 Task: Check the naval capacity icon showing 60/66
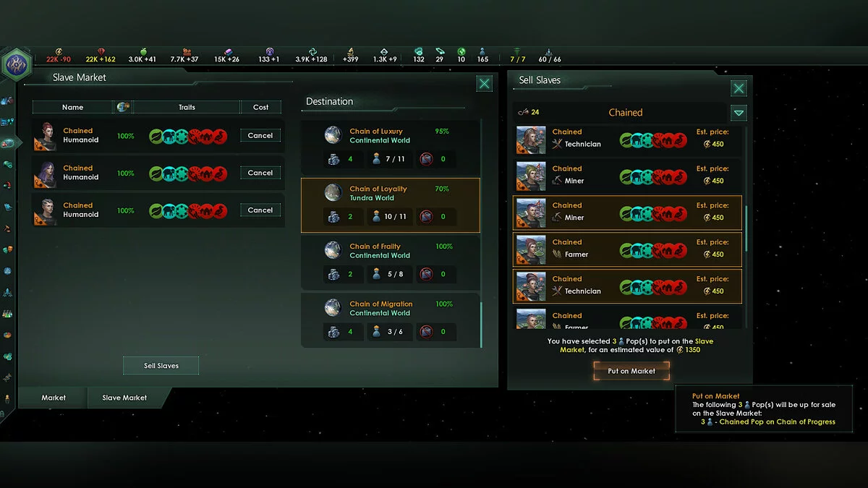(549, 52)
